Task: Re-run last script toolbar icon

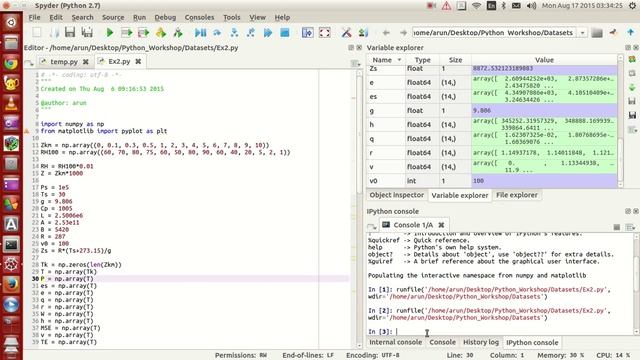Action: [x=178, y=32]
